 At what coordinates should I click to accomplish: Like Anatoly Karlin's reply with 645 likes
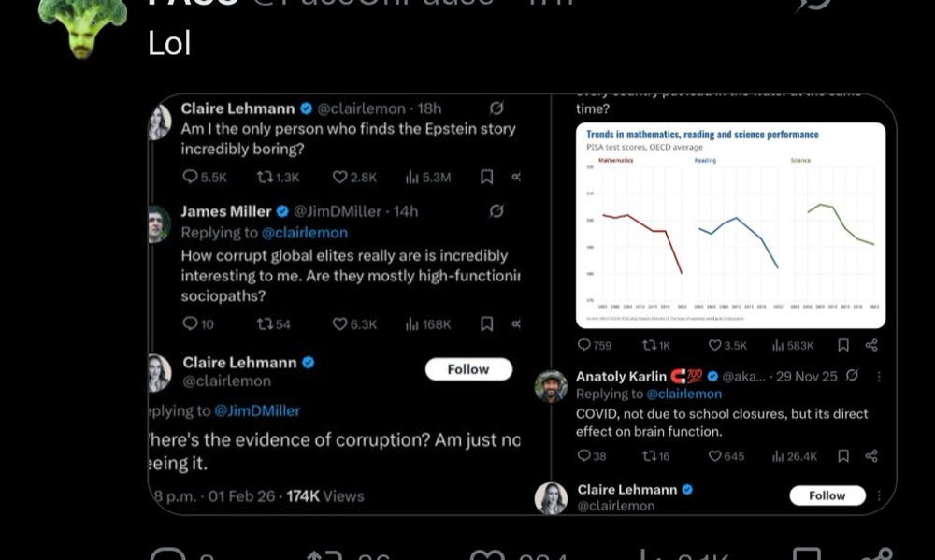[x=715, y=456]
